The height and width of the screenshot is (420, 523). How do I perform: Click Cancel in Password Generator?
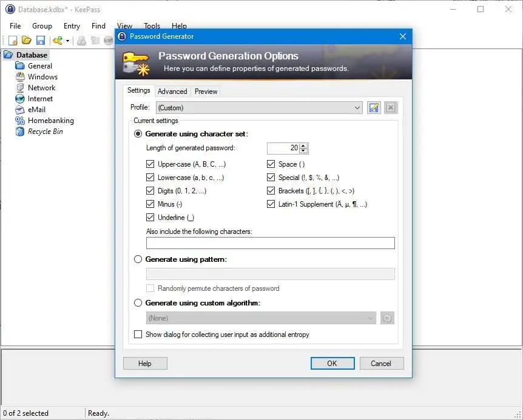click(x=382, y=364)
